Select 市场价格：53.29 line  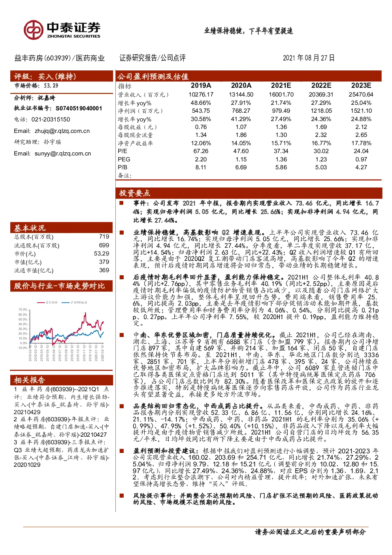click(x=36, y=85)
